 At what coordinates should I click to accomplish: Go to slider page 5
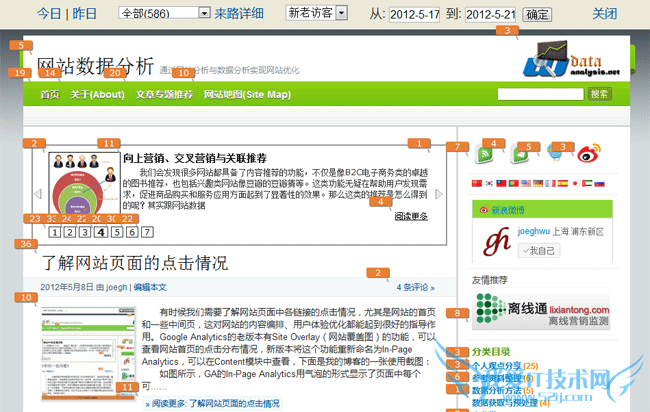[117, 232]
